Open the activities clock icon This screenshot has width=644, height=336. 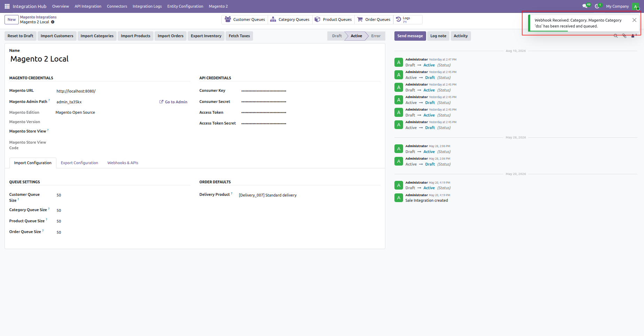pyautogui.click(x=598, y=6)
